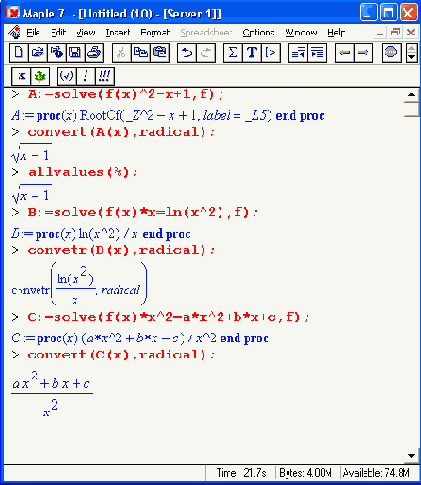Open the Insert menu
The image size is (421, 485).
point(118,32)
